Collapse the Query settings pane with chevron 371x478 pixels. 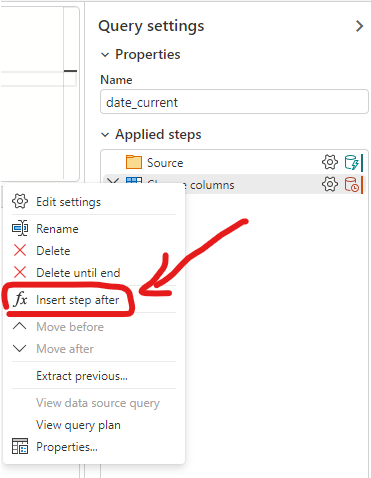tap(359, 26)
